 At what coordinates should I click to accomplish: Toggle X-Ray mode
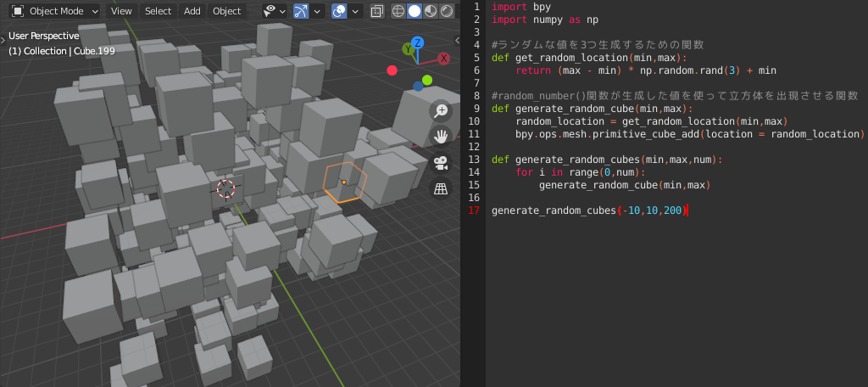[x=377, y=10]
